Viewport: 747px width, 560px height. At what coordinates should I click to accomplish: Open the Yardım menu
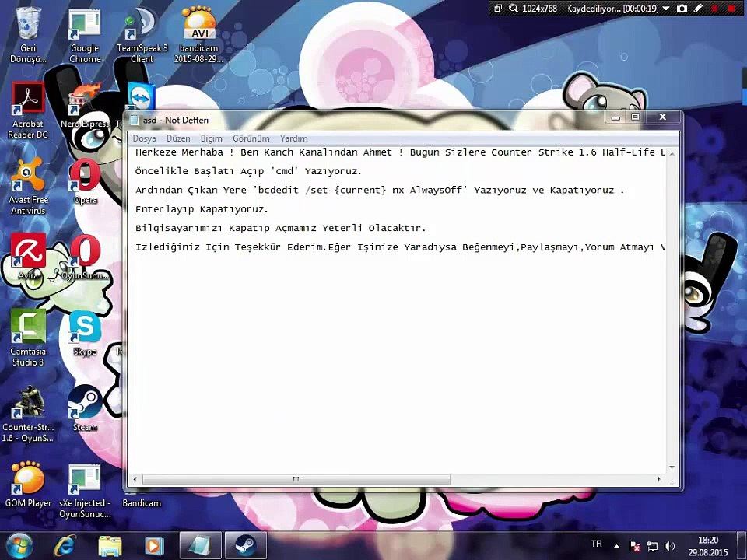pos(293,138)
